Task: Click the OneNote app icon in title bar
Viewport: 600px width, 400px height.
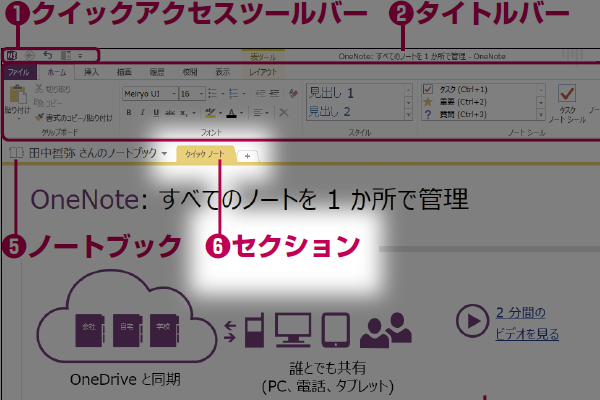Action: pyautogui.click(x=11, y=56)
